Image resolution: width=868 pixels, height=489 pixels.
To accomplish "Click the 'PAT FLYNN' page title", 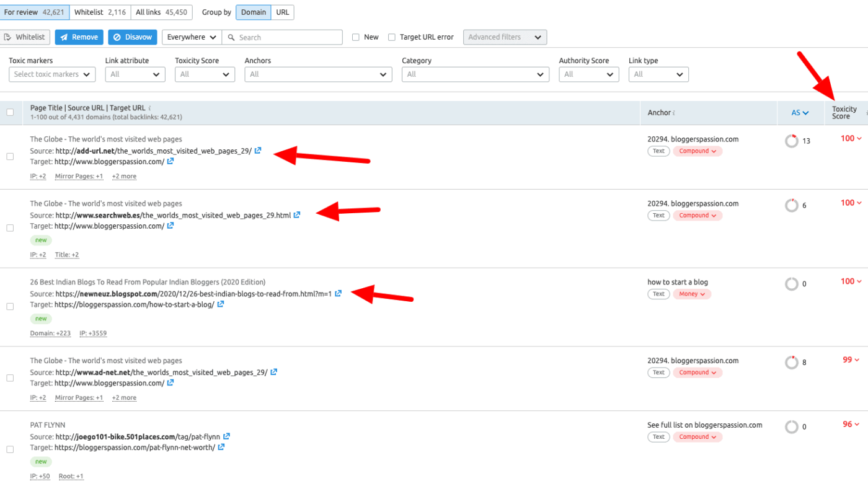I will click(x=48, y=425).
